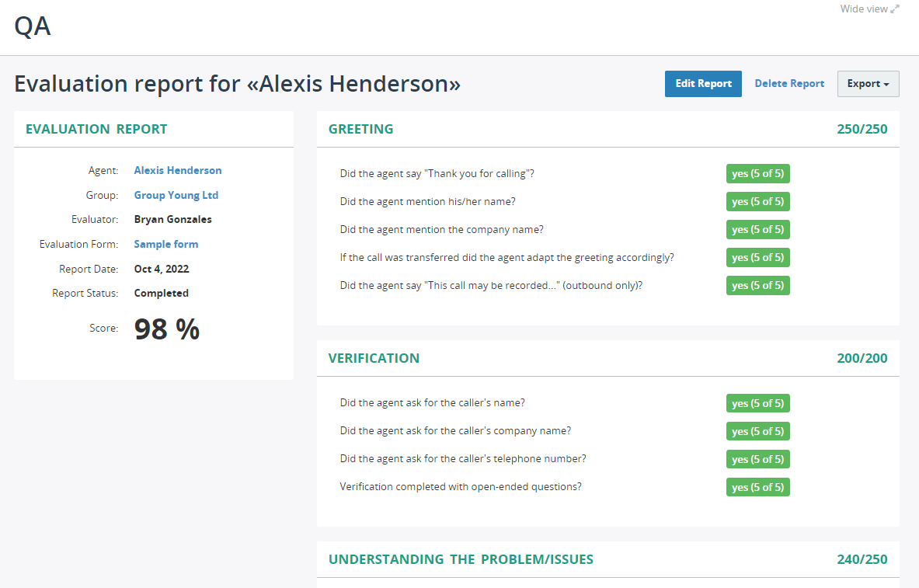The height and width of the screenshot is (588, 919).
Task: Open the Group Young Ltd group page
Action: click(176, 195)
